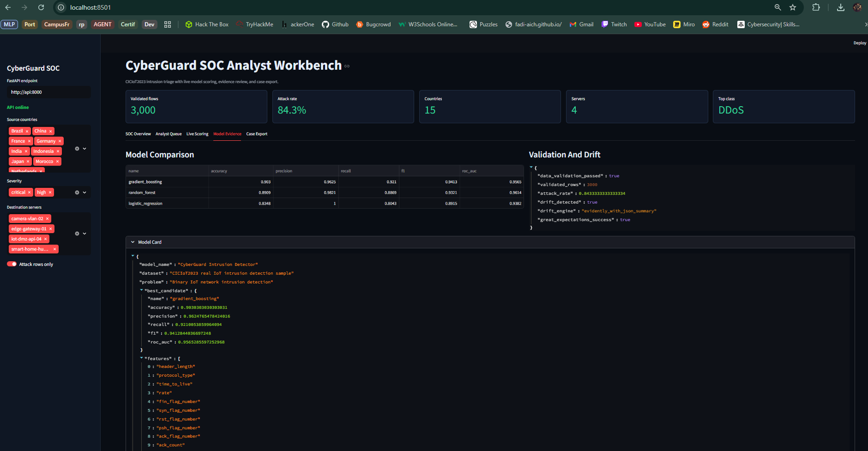Remove the high severity tag

tap(50, 192)
